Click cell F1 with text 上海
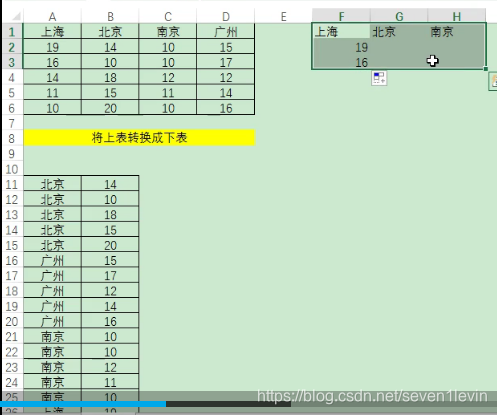This screenshot has width=497, height=415. (x=341, y=32)
